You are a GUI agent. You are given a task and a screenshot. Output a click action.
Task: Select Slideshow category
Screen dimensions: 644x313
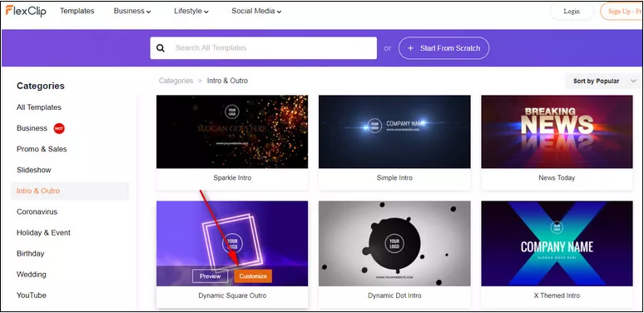click(33, 170)
